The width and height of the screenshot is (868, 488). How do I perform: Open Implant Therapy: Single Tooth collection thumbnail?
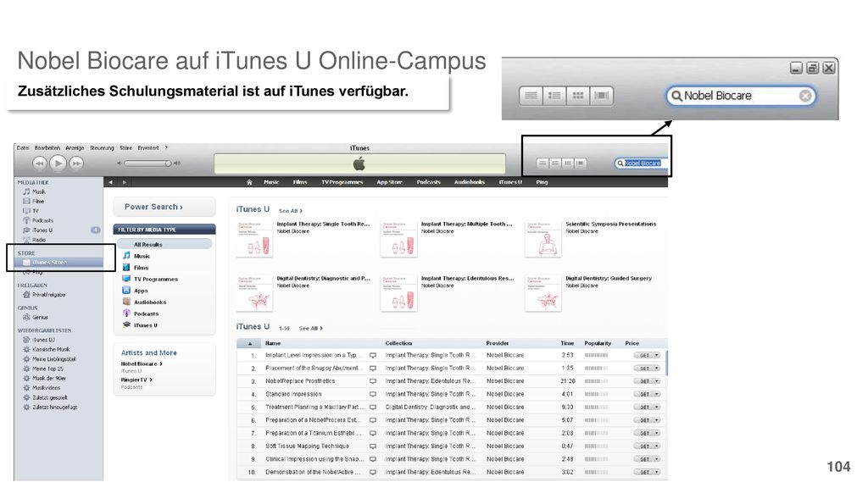coord(254,239)
